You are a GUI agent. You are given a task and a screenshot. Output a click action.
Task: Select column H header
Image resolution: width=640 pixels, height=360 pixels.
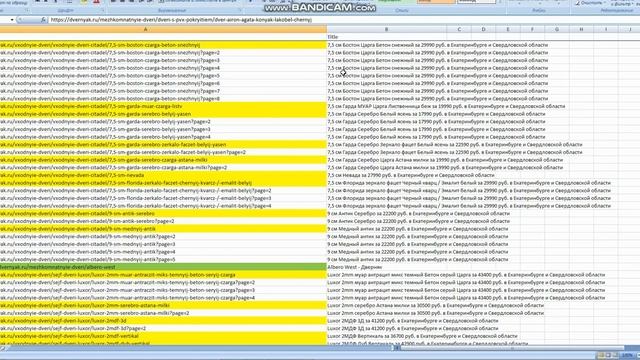point(581,29)
